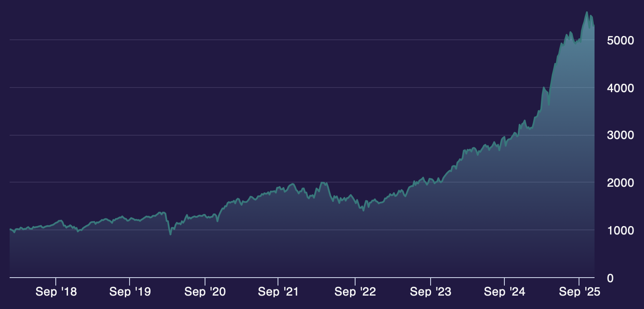The width and height of the screenshot is (644, 309).
Task: Click the 1000 y-axis value label
Action: pyautogui.click(x=618, y=231)
